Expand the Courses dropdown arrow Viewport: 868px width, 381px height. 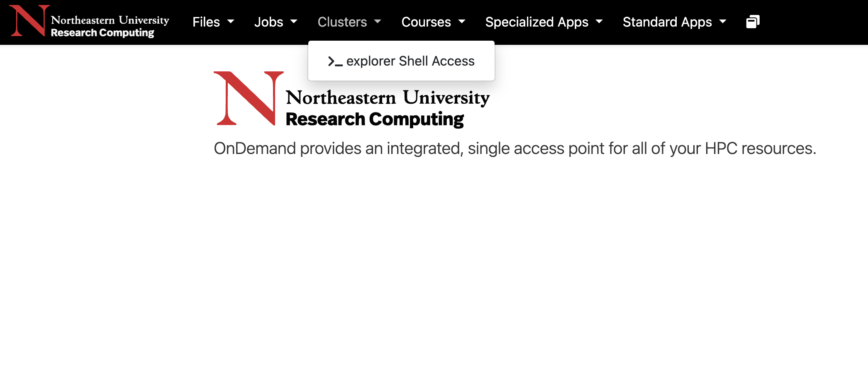click(462, 22)
